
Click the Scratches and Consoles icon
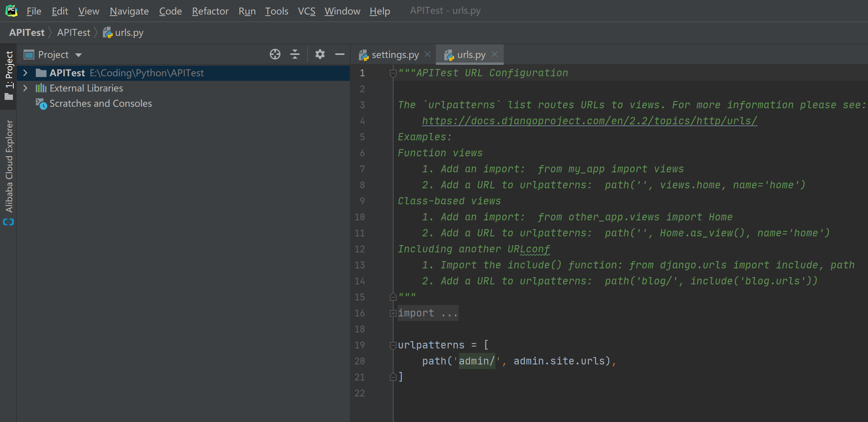point(41,104)
